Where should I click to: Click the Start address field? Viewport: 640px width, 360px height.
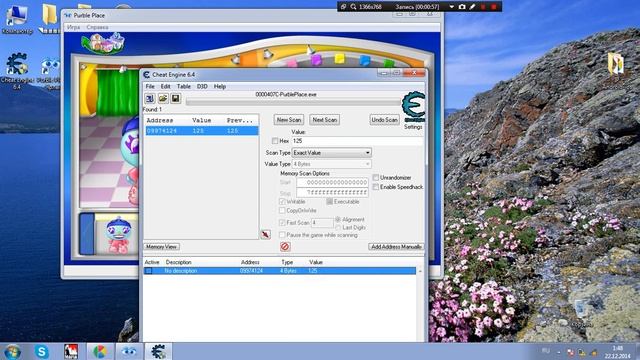point(332,182)
